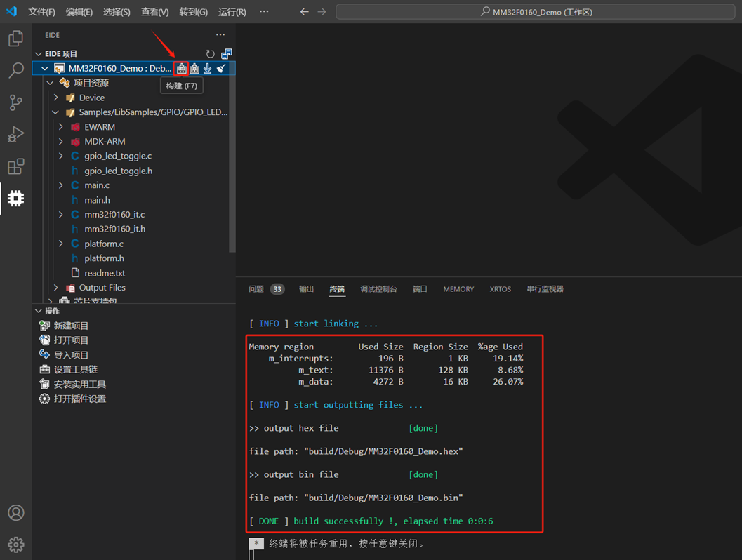Viewport: 742px width, 560px height.
Task: Open the 文件(F) menu
Action: coord(41,12)
